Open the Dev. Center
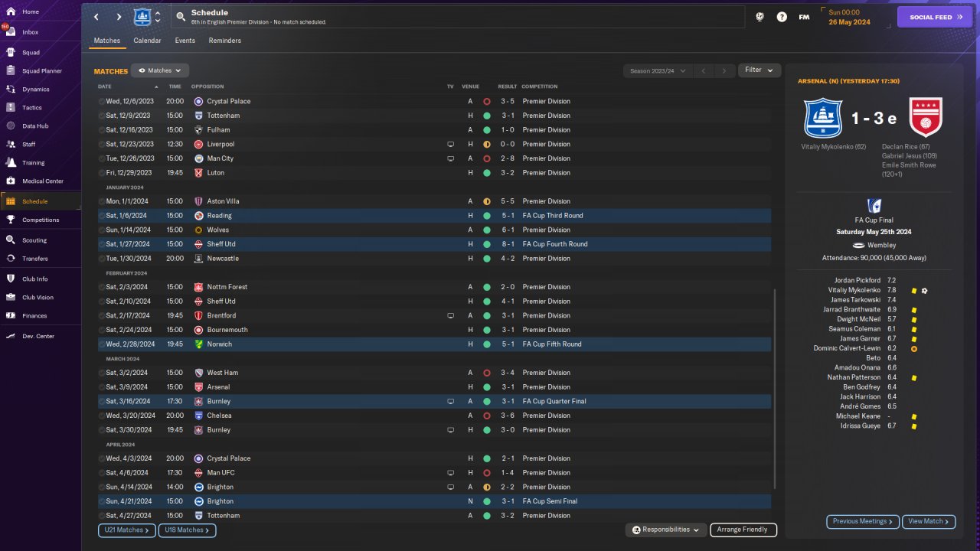Image resolution: width=980 pixels, height=551 pixels. [38, 337]
